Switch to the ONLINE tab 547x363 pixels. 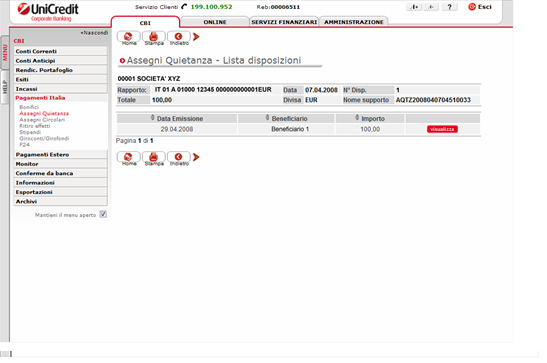click(215, 22)
